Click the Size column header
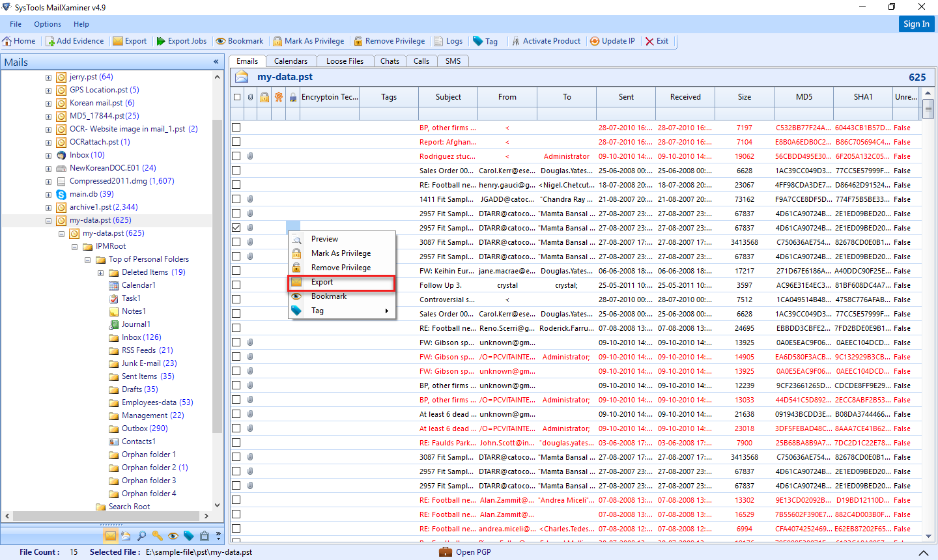This screenshot has height=560, width=938. coord(745,97)
